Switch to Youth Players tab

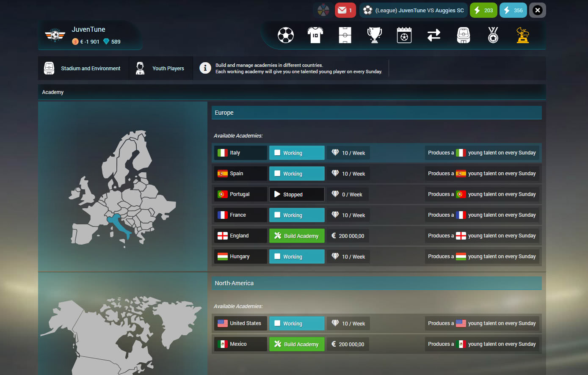tap(161, 68)
